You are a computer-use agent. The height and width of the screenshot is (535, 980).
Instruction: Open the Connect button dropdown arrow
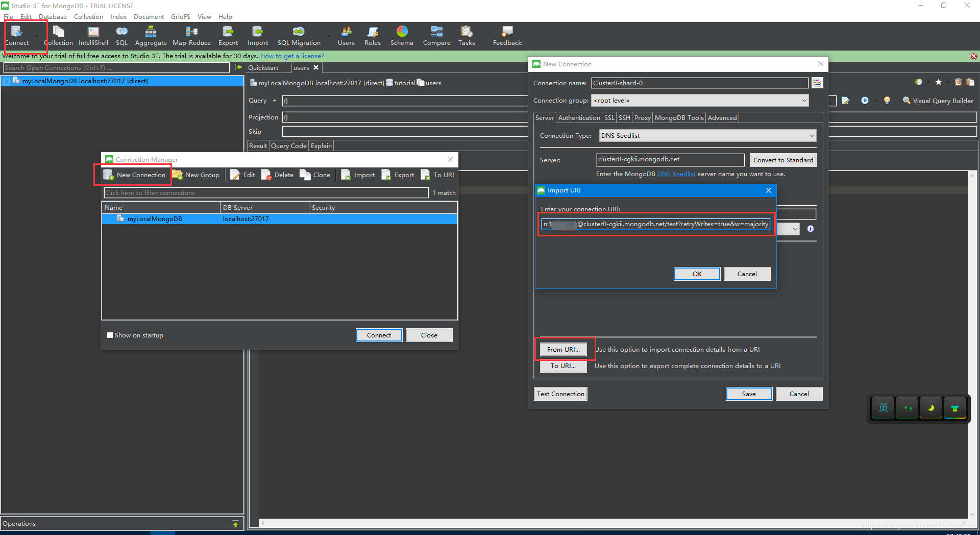point(37,36)
